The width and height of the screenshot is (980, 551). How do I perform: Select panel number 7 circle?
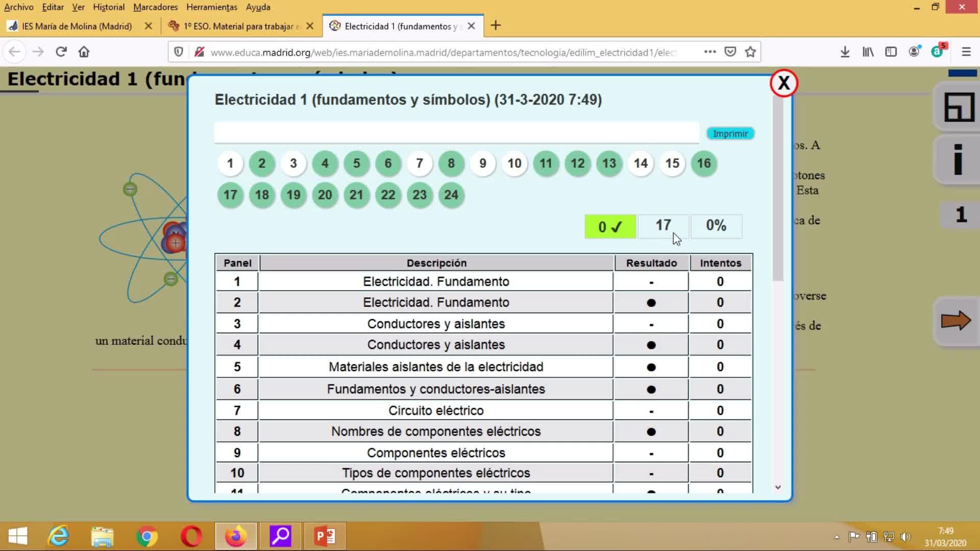pyautogui.click(x=420, y=163)
